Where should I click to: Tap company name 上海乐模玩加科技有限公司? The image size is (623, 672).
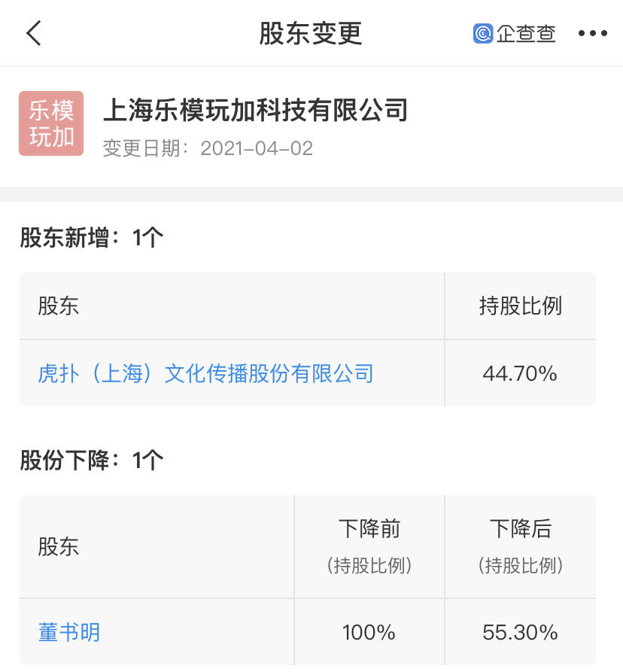(x=255, y=110)
